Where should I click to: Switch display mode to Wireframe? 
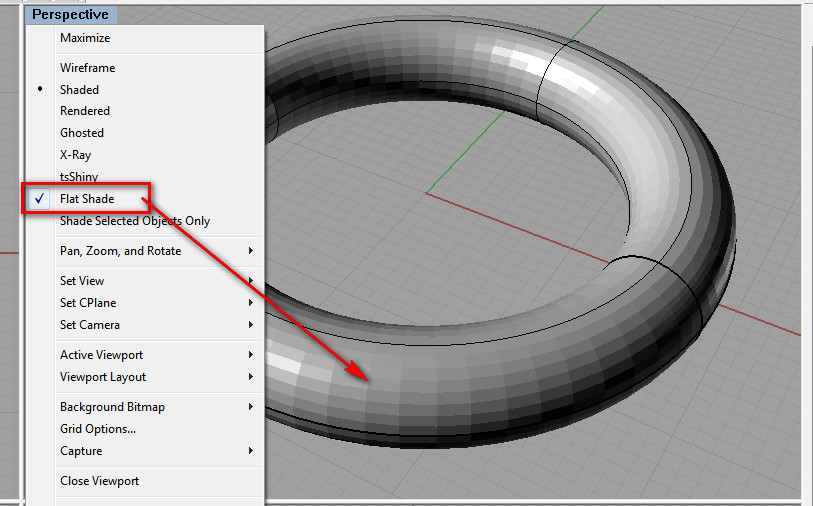[87, 68]
